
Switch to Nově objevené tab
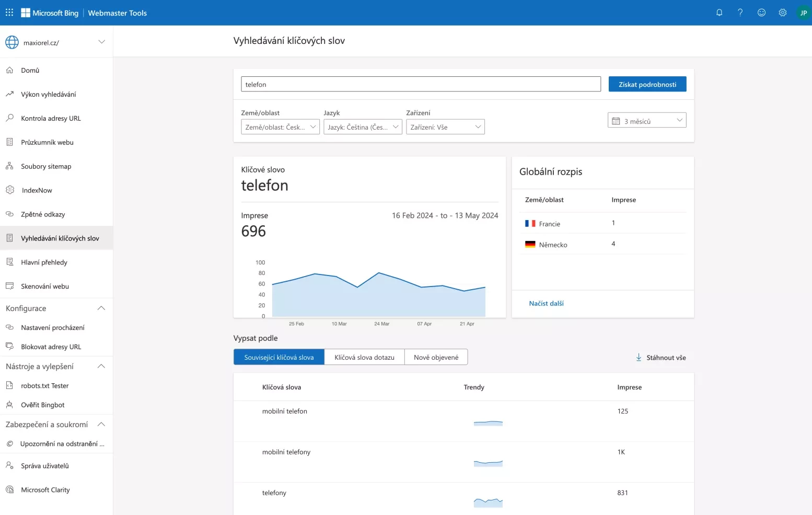[x=436, y=357]
